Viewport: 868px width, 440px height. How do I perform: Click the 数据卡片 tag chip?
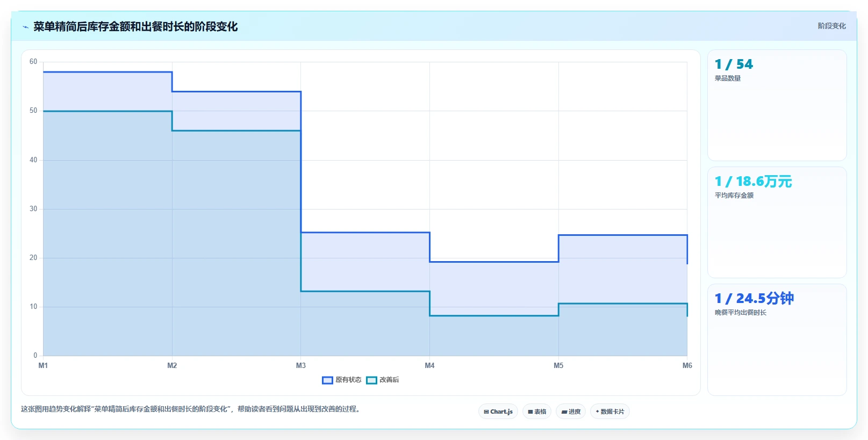(610, 412)
